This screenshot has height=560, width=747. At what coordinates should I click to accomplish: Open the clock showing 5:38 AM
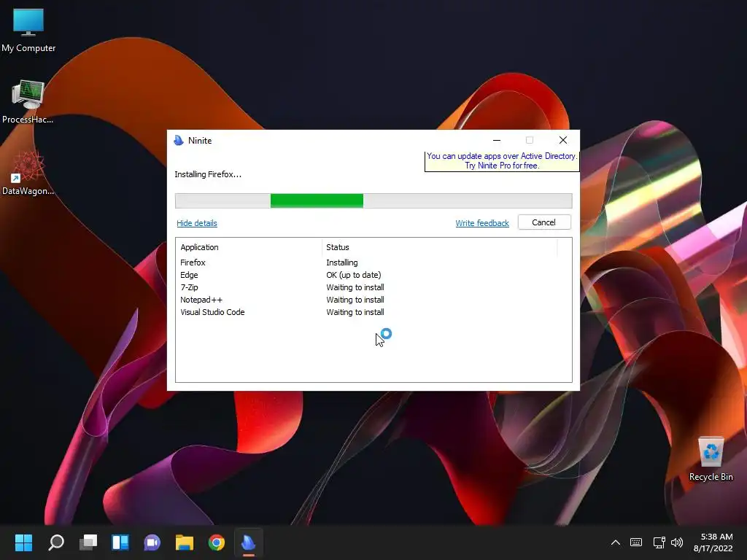[x=713, y=542]
